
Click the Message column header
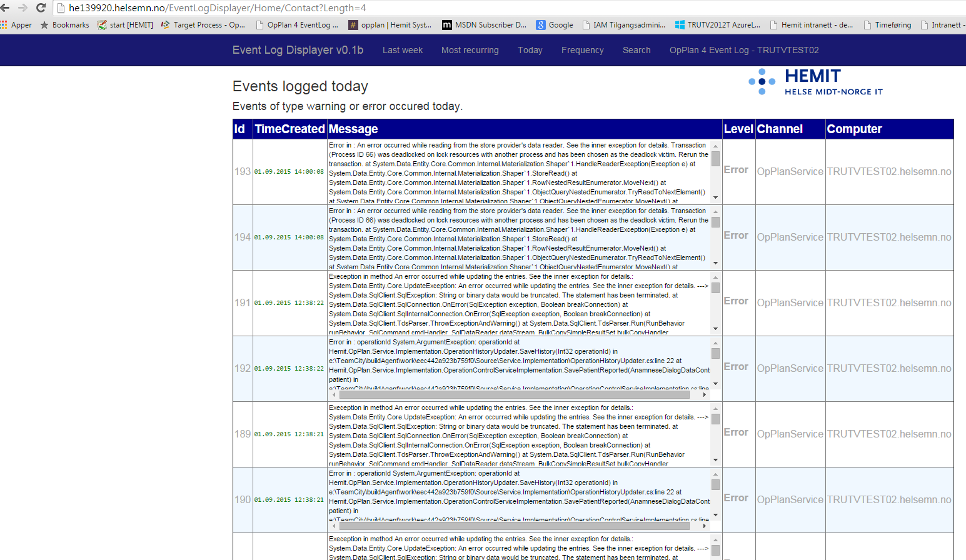[525, 129]
